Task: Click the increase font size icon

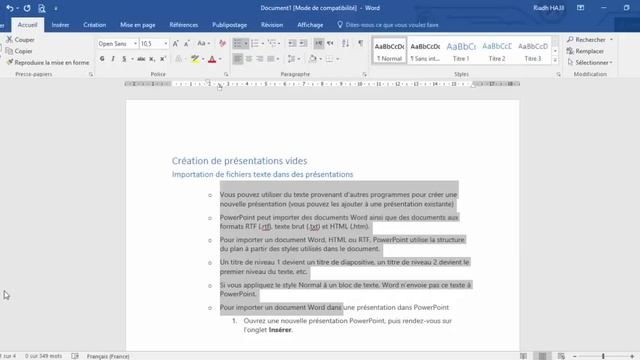Action: 176,43
